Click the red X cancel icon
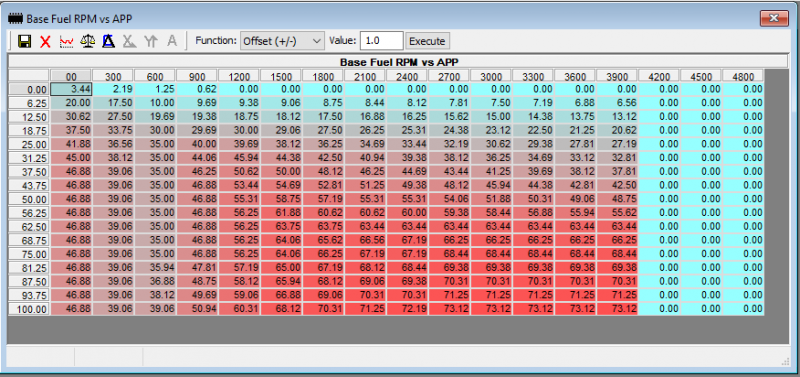Image resolution: width=800 pixels, height=377 pixels. (45, 41)
